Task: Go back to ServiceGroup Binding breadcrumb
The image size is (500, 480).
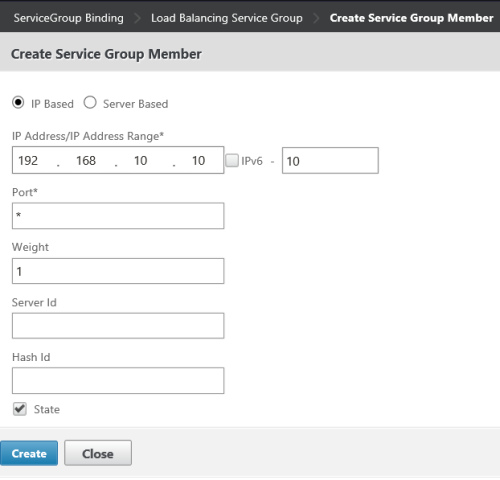Action: point(68,18)
